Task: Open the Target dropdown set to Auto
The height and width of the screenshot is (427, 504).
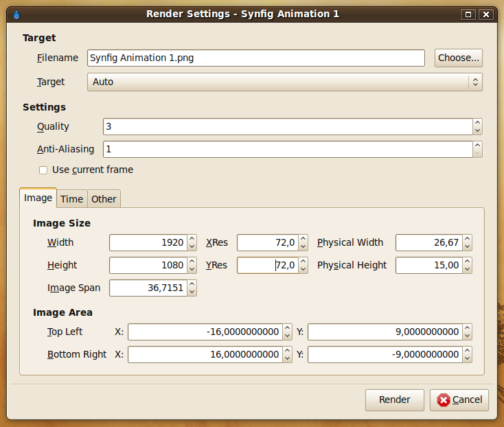Action: 285,82
